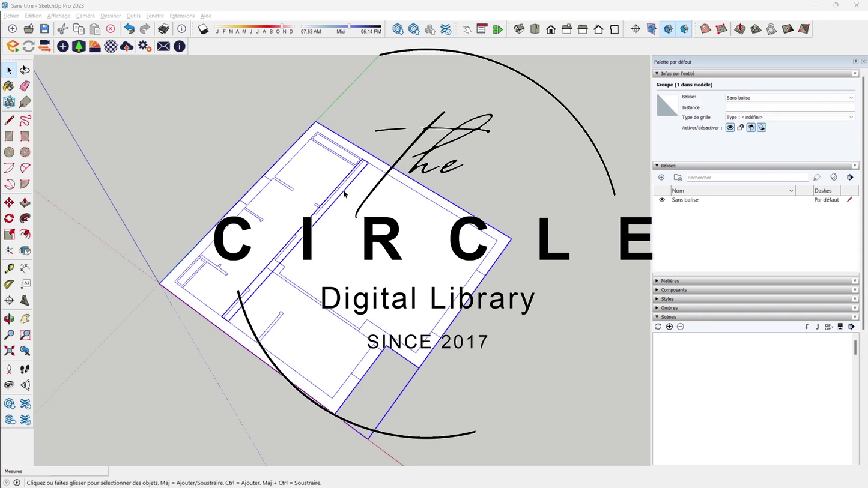Click the add scene plus button
Screen dimensions: 868x488
669,327
